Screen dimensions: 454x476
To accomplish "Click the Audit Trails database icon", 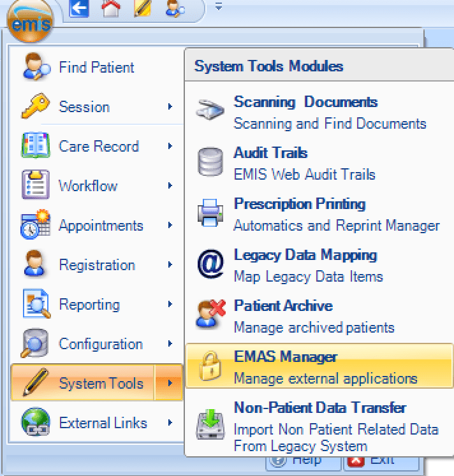I will click(x=210, y=162).
